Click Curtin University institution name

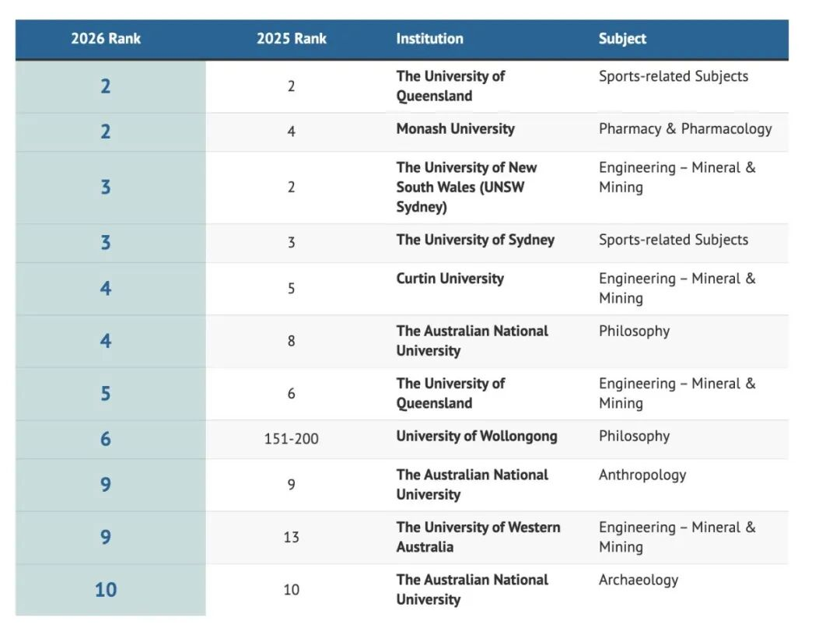pos(450,279)
